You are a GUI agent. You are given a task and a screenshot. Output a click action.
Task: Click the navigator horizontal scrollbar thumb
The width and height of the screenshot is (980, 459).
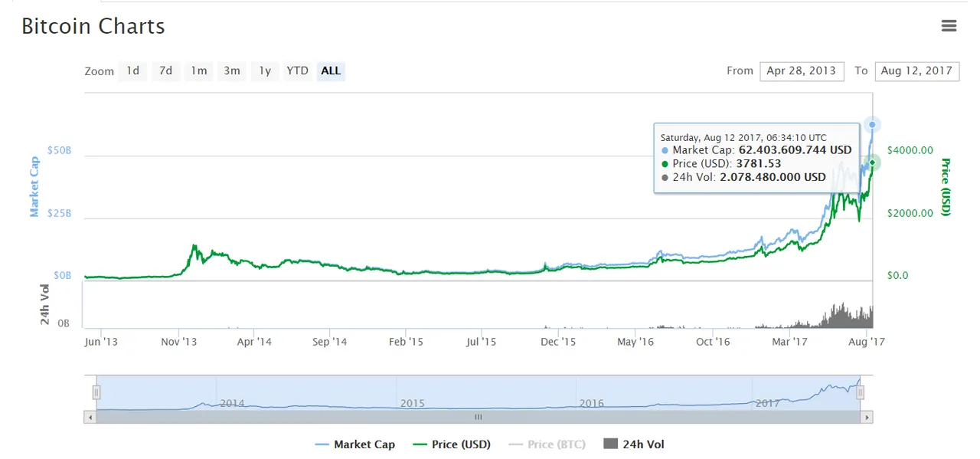pos(479,418)
